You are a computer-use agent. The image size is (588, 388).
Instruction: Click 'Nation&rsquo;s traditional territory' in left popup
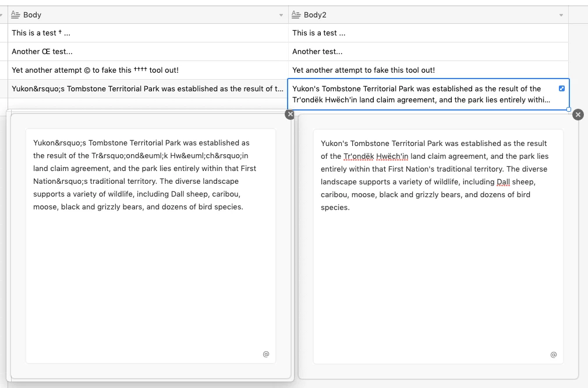click(x=93, y=181)
